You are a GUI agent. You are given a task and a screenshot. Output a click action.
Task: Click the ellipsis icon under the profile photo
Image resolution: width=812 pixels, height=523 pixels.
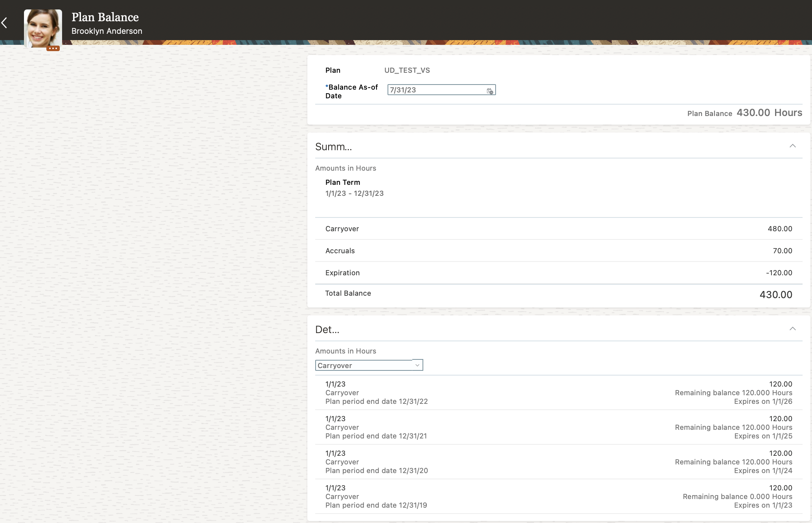(54, 48)
